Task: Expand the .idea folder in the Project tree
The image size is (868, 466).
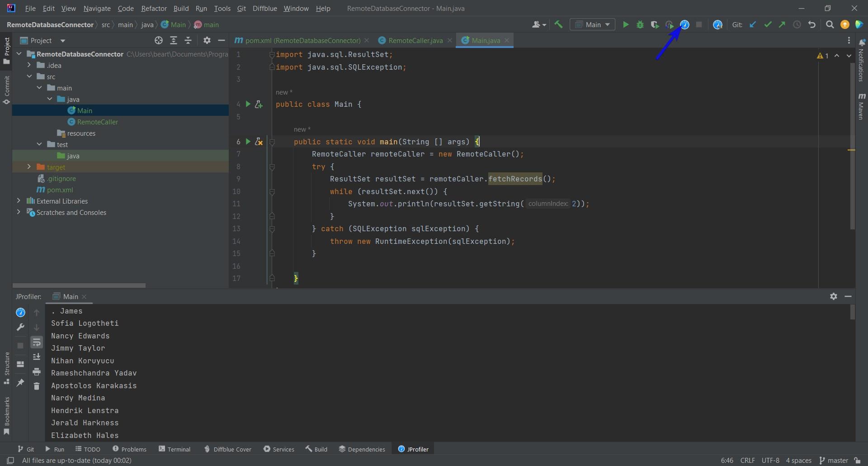Action: (x=29, y=65)
